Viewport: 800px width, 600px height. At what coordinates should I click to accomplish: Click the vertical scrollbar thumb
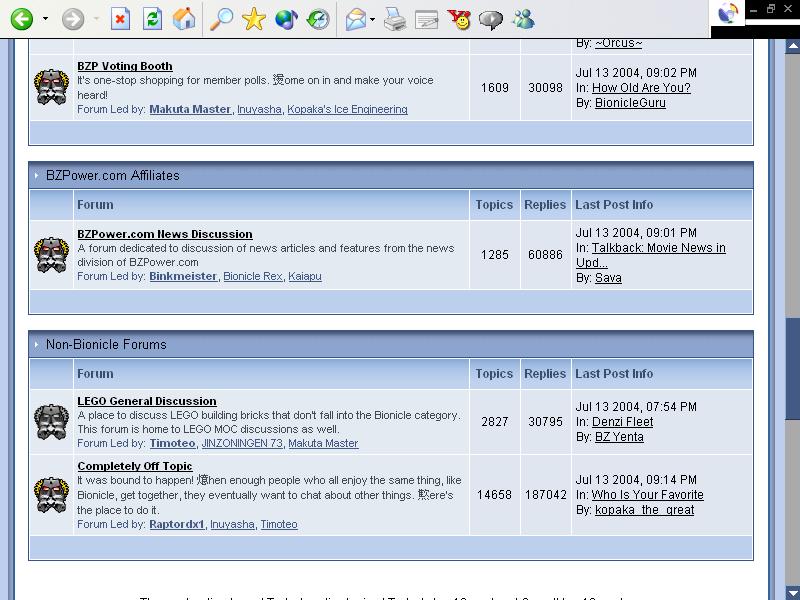pos(792,367)
